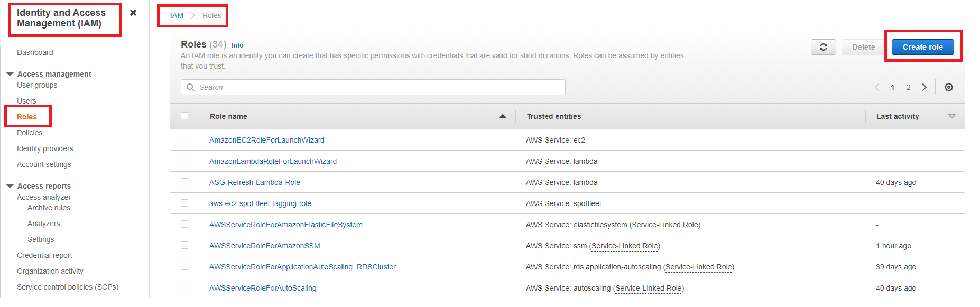
Task: Check aws-ec2-spot-fleet-tagging-role row checkbox
Action: pos(184,203)
